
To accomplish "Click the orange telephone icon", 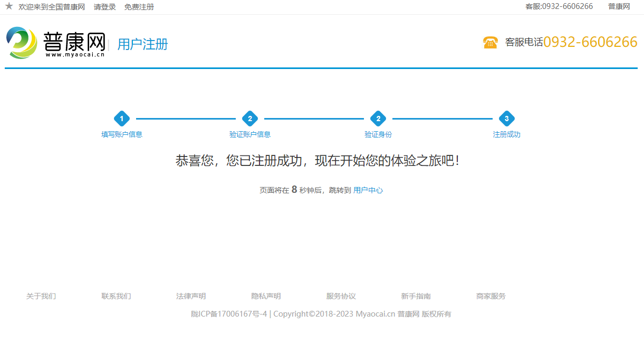I will (490, 43).
